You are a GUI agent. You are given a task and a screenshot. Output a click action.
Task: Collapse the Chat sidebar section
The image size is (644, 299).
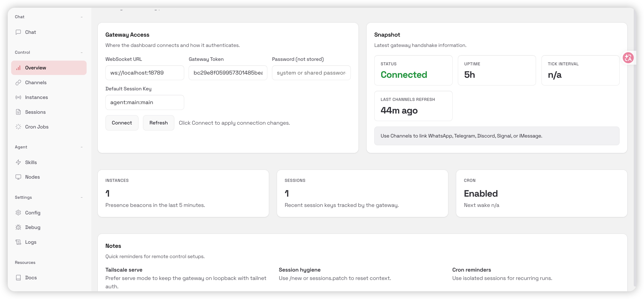pyautogui.click(x=81, y=17)
